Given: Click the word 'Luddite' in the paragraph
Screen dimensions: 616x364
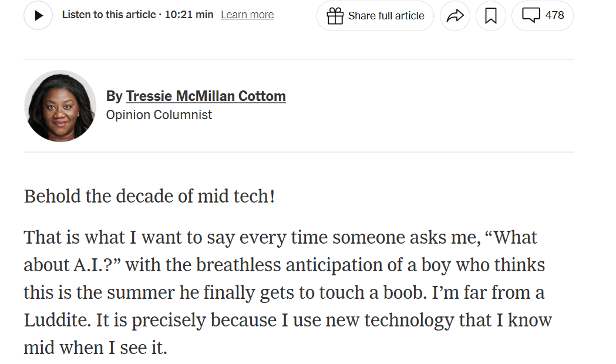Looking at the screenshot, I should click(x=58, y=320).
